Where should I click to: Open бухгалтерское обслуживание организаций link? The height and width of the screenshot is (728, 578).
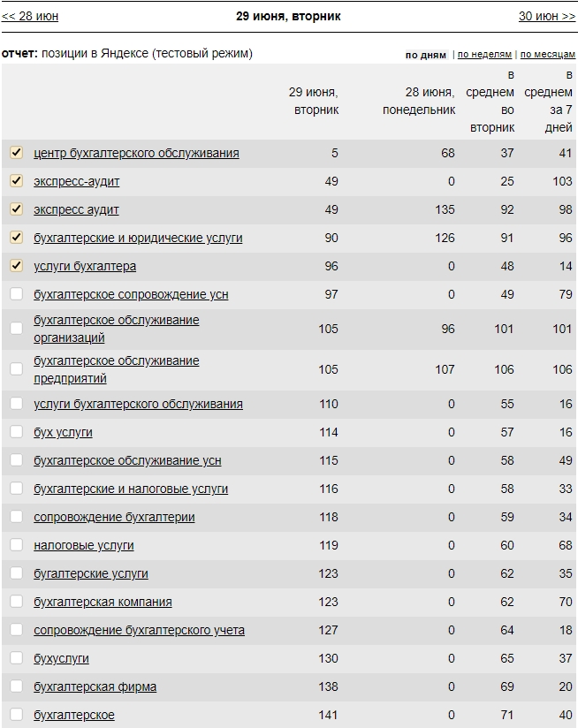coord(116,329)
